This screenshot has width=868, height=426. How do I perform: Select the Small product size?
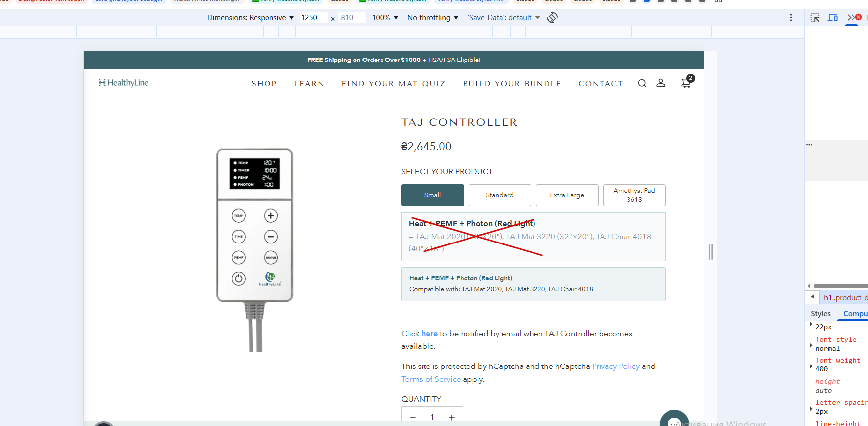click(x=433, y=195)
